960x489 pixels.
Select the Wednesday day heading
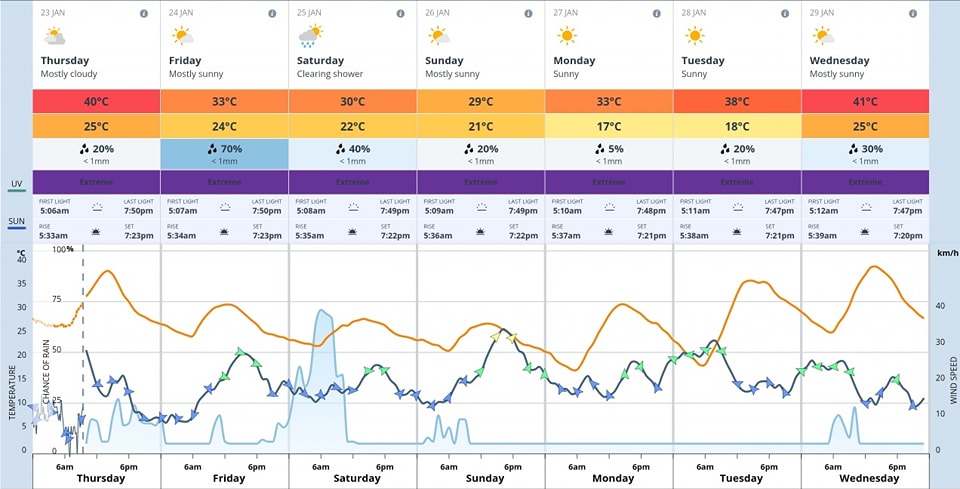click(839, 61)
